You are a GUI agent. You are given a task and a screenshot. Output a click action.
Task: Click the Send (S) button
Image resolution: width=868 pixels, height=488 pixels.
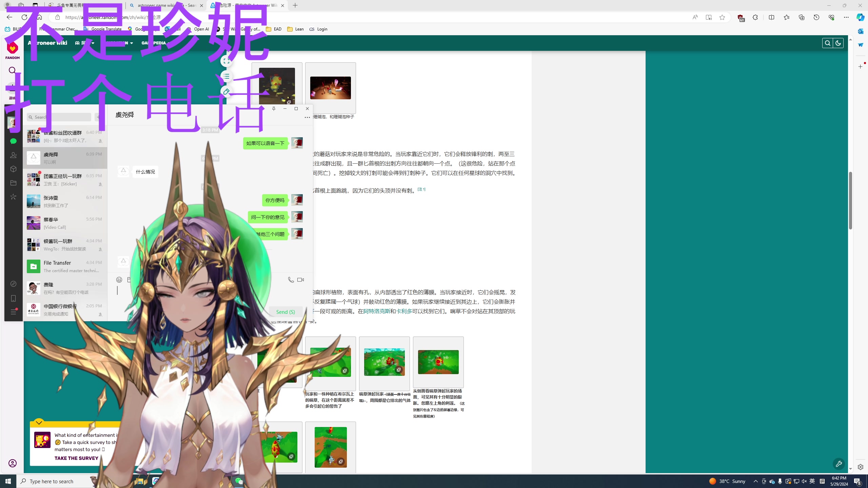pyautogui.click(x=285, y=312)
